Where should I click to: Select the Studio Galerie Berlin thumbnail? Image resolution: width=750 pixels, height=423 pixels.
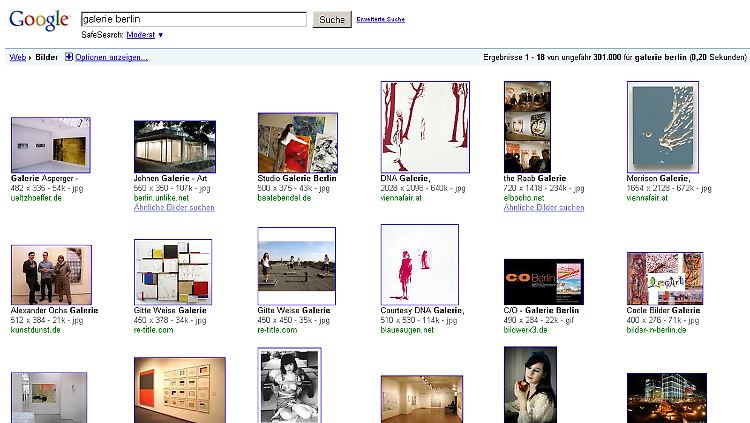pyautogui.click(x=297, y=143)
